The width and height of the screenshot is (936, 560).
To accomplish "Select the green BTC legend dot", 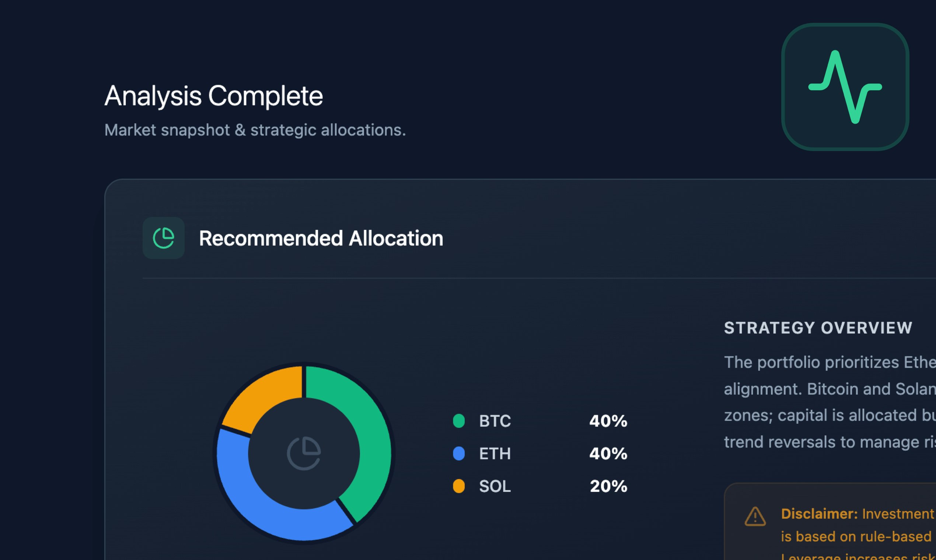I will pyautogui.click(x=459, y=421).
